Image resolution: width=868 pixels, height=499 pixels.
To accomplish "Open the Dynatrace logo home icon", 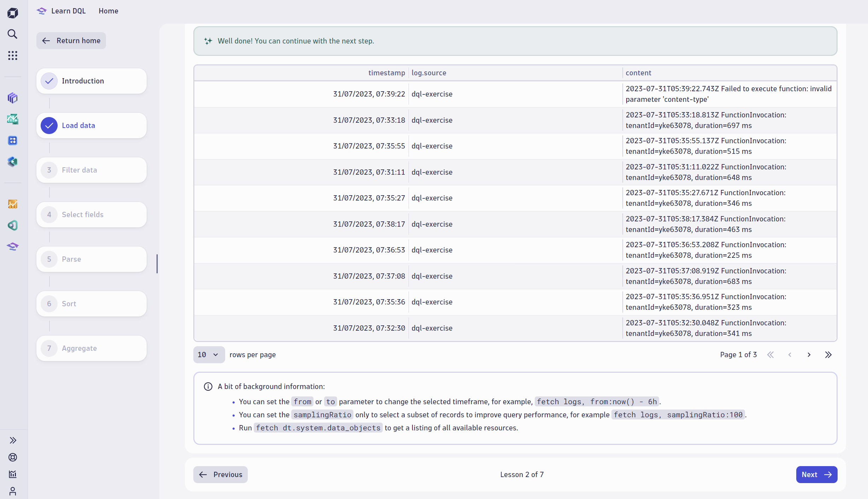I will [x=13, y=13].
